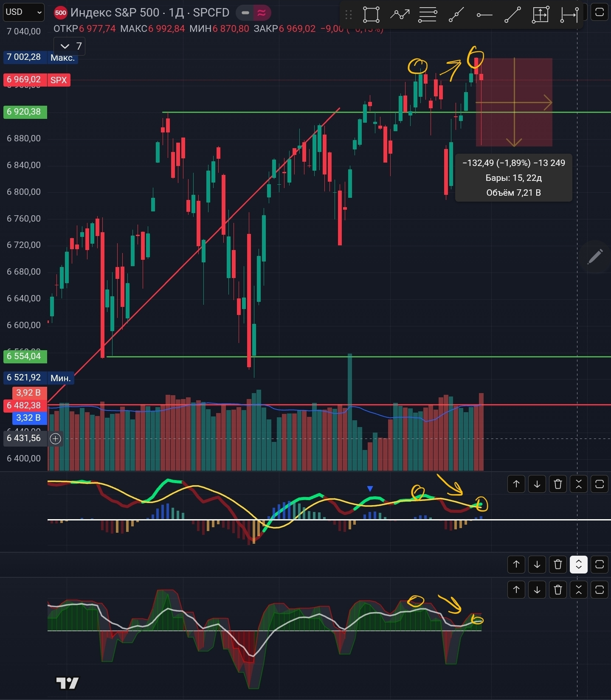Move the MACD pane down
Screen dimensions: 611x700
coord(537,484)
